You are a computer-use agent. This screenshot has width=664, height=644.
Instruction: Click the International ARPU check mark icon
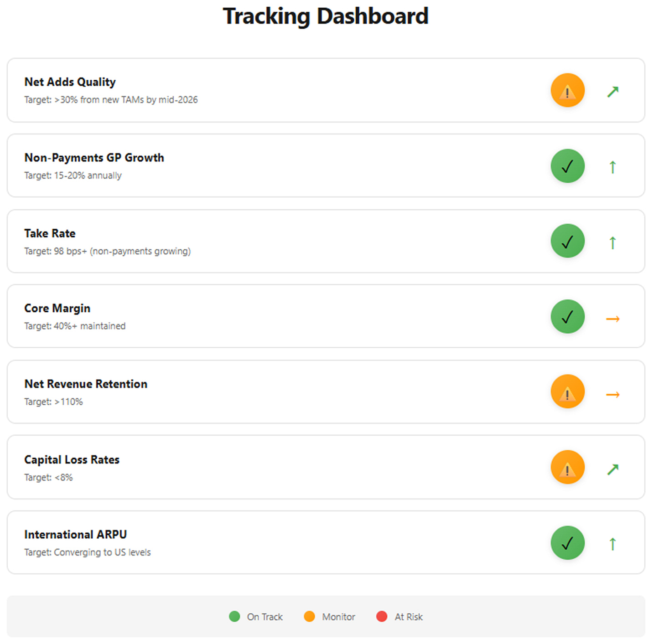click(x=567, y=542)
